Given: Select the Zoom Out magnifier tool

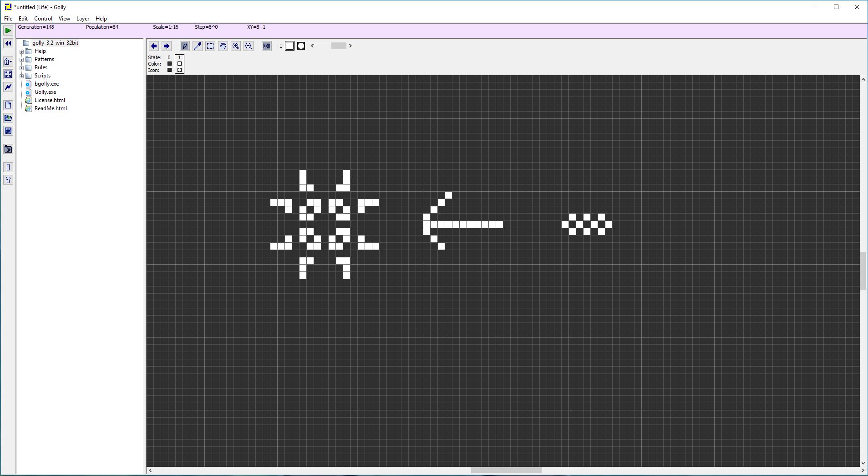Looking at the screenshot, I should coord(249,46).
